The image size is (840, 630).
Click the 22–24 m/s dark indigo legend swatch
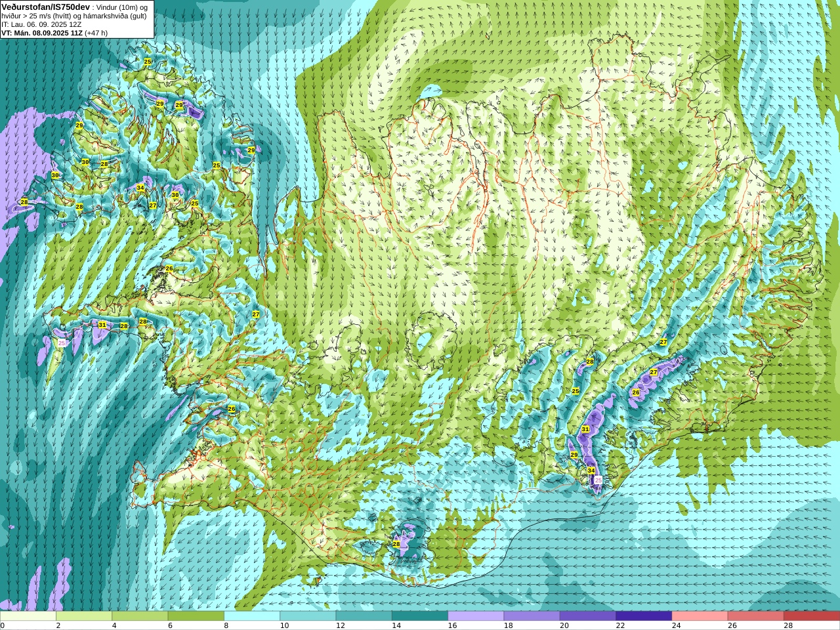[x=644, y=616]
